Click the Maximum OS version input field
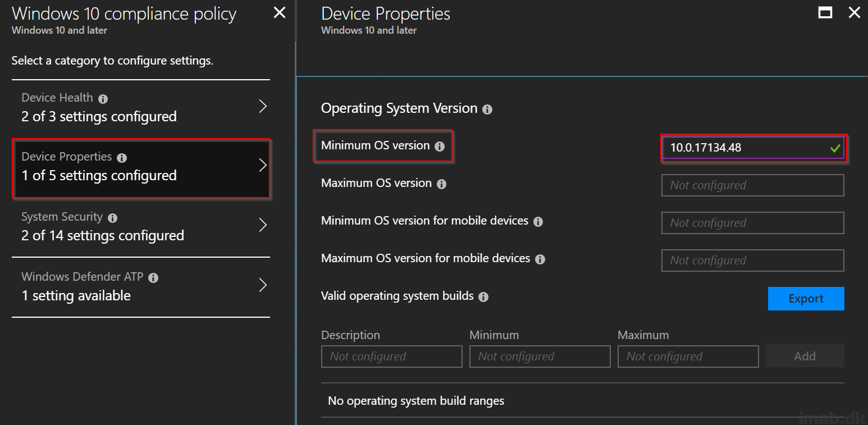The image size is (868, 425). (x=753, y=185)
